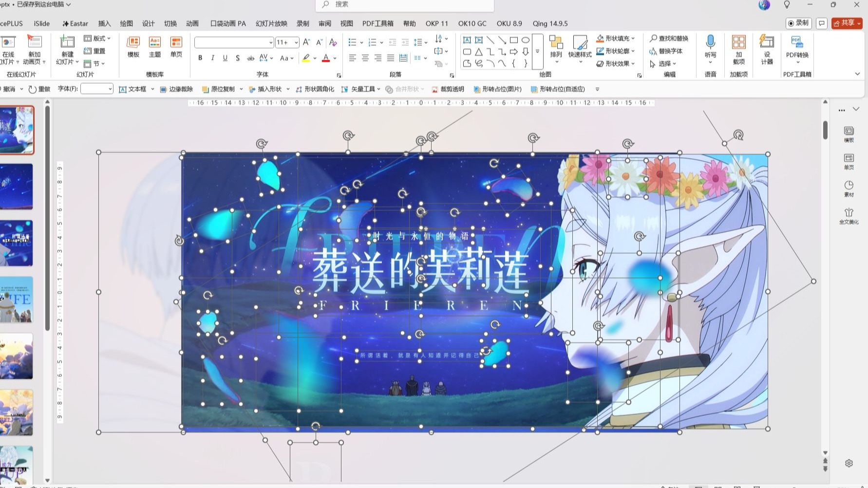Image resolution: width=868 pixels, height=488 pixels.
Task: Click the 听写 dictation microphone icon
Action: [x=711, y=49]
